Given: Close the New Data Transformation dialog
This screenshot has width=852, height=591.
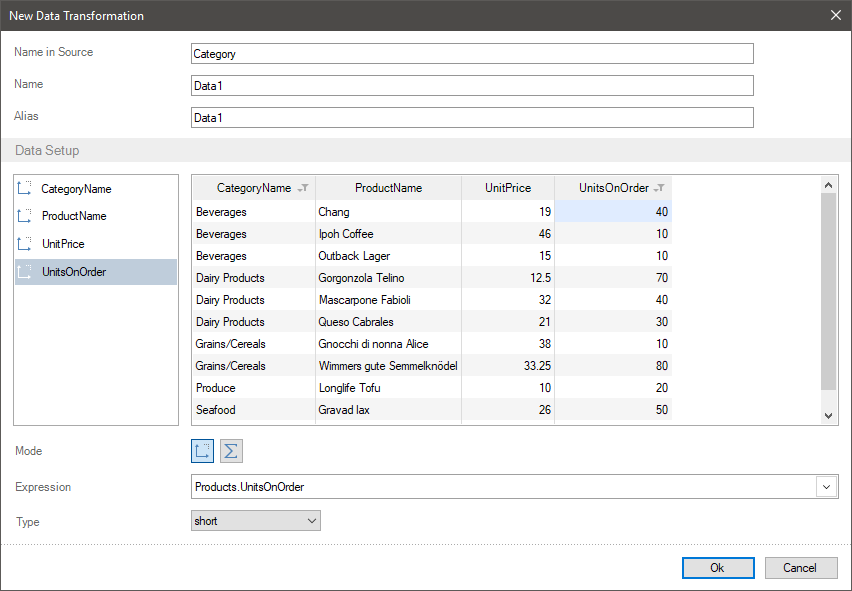Looking at the screenshot, I should pyautogui.click(x=836, y=15).
